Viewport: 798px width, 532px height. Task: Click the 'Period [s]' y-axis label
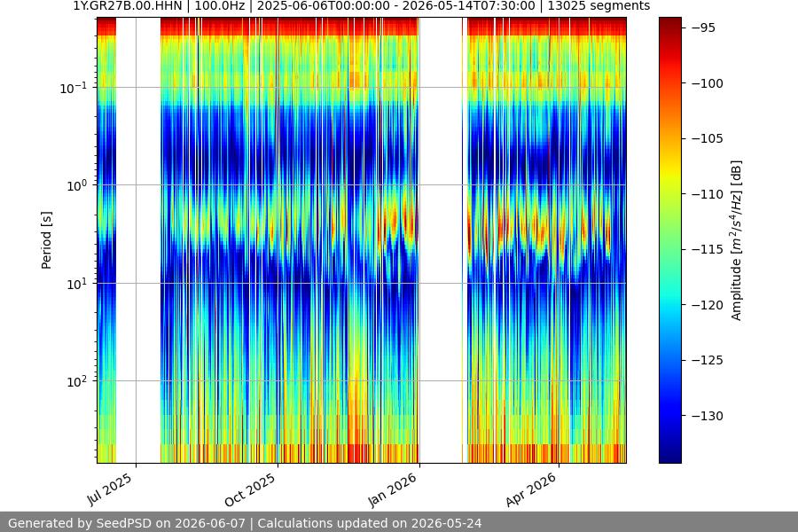[46, 240]
